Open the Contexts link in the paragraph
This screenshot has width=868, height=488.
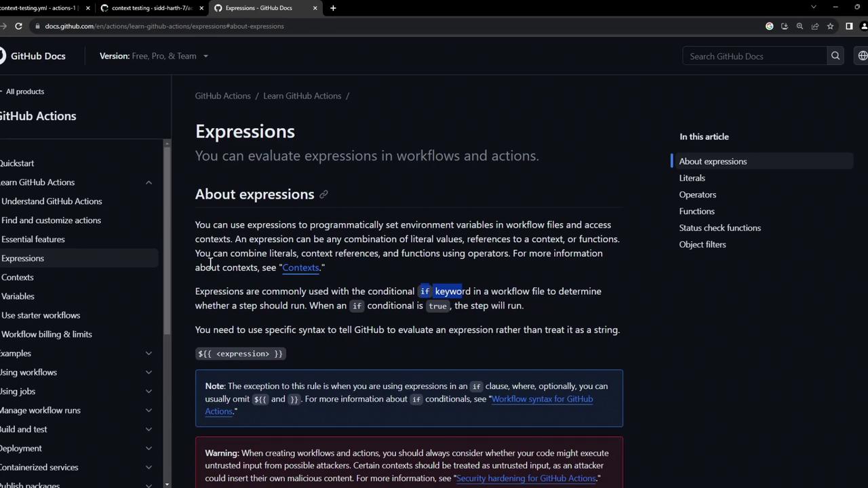300,268
